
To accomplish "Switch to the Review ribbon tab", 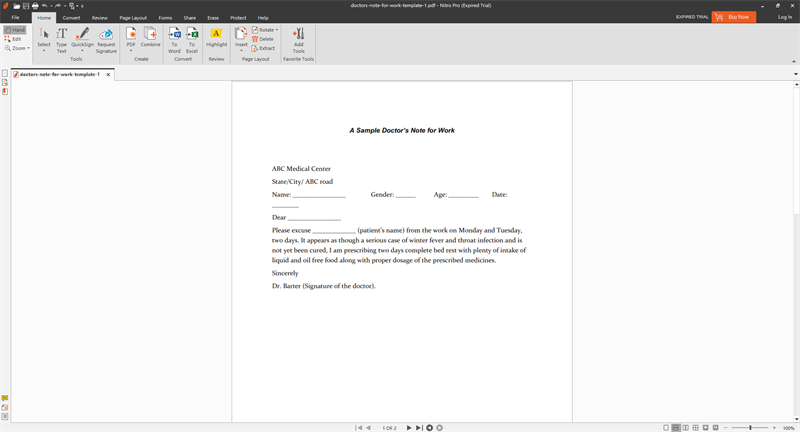I will point(99,18).
